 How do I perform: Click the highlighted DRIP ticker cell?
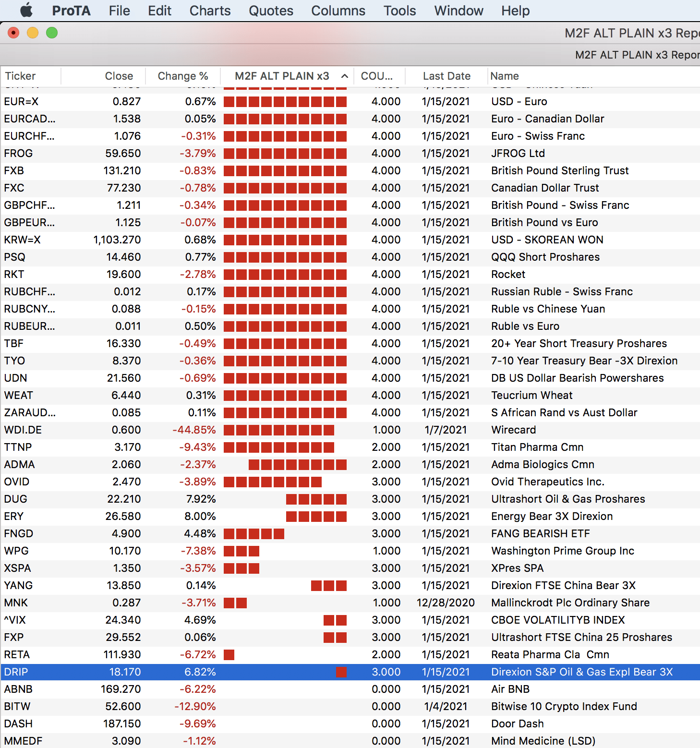16,672
